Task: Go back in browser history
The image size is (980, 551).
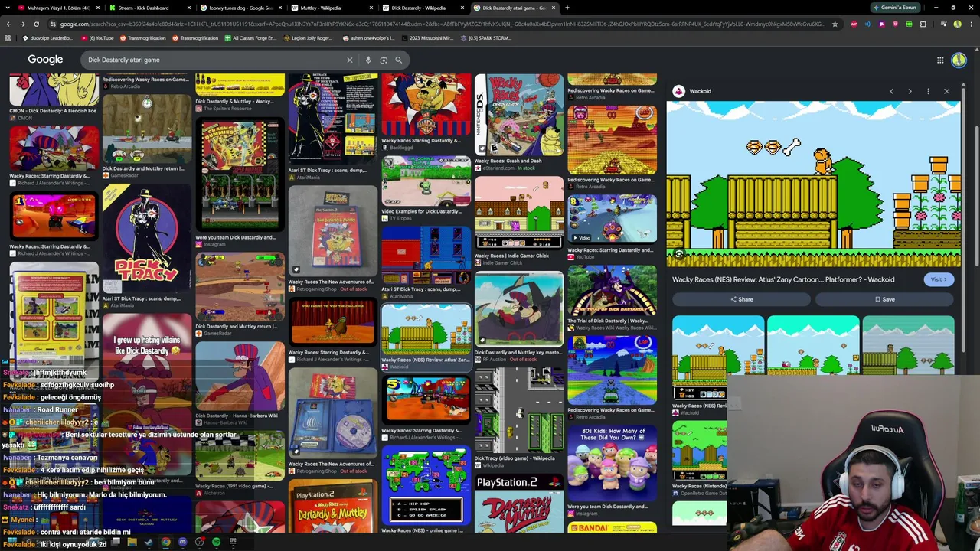Action: [8, 24]
